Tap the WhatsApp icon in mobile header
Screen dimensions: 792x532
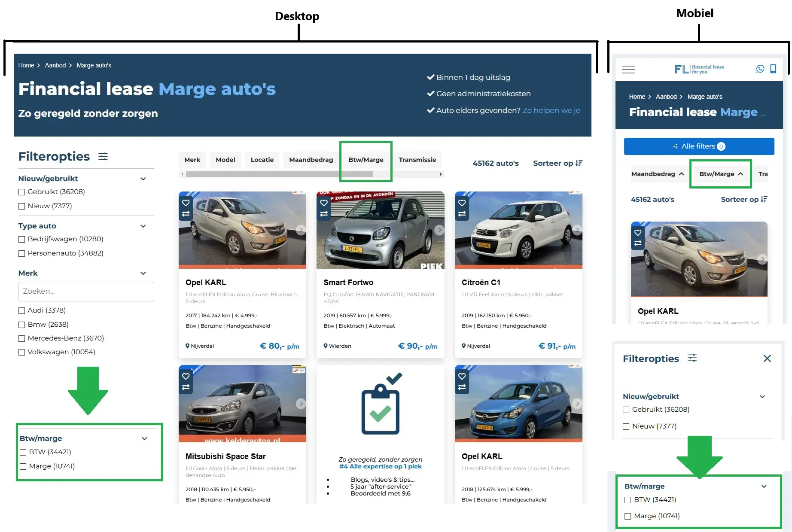tap(760, 69)
